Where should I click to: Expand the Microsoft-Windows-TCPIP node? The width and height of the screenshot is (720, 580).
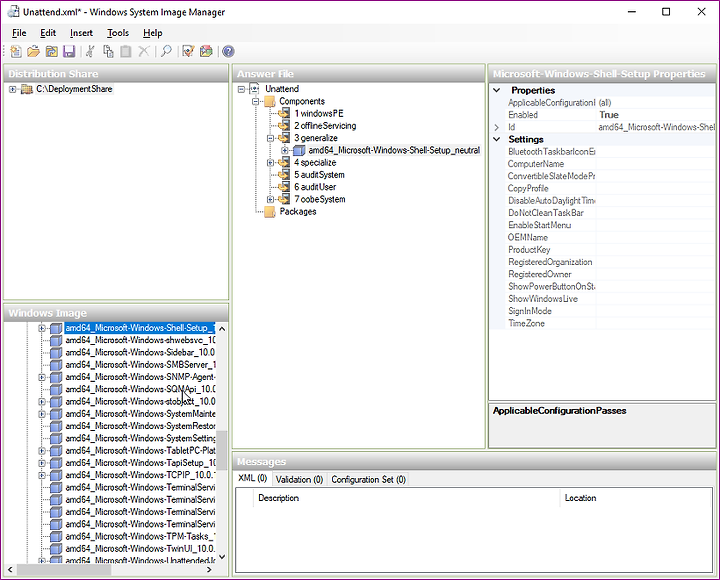(x=42, y=475)
